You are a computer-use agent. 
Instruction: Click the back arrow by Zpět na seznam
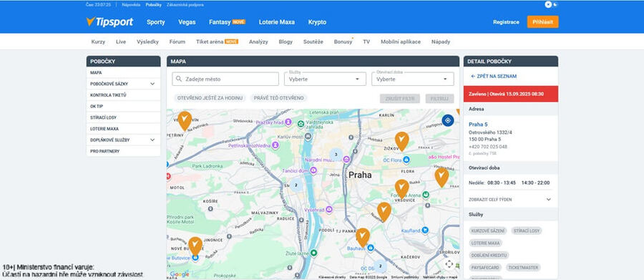(473, 77)
